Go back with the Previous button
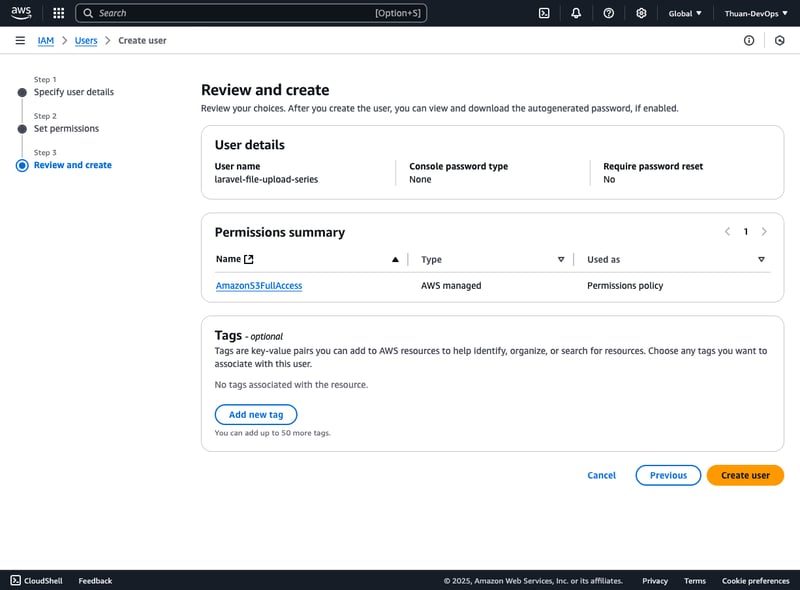Screen dimensions: 800x590 click(668, 475)
